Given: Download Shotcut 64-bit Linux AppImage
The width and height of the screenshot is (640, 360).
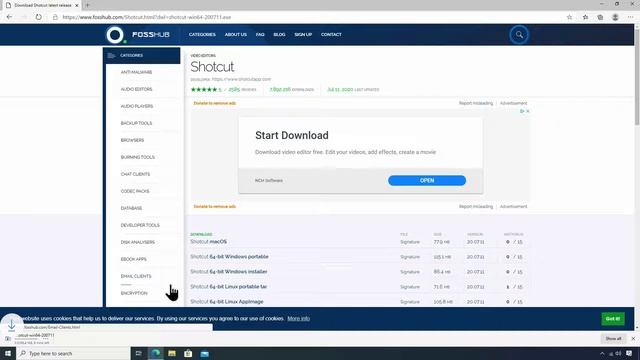Looking at the screenshot, I should coord(227,302).
